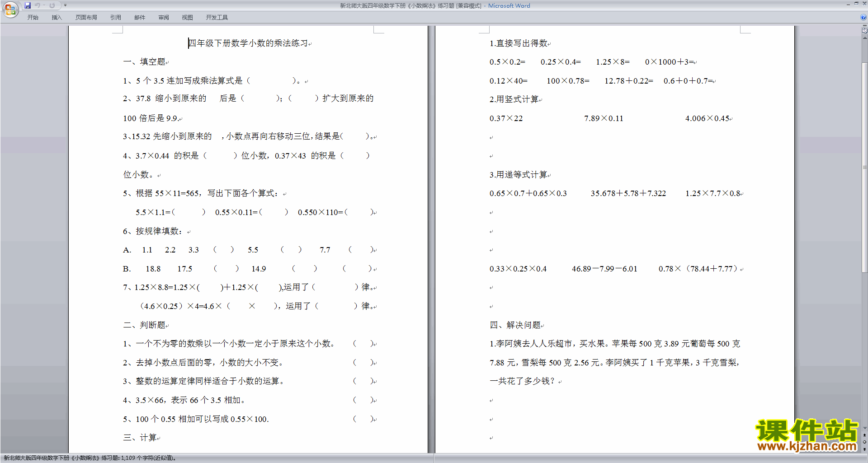
Task: Open the 邮件 ribbon tab
Action: coord(140,18)
